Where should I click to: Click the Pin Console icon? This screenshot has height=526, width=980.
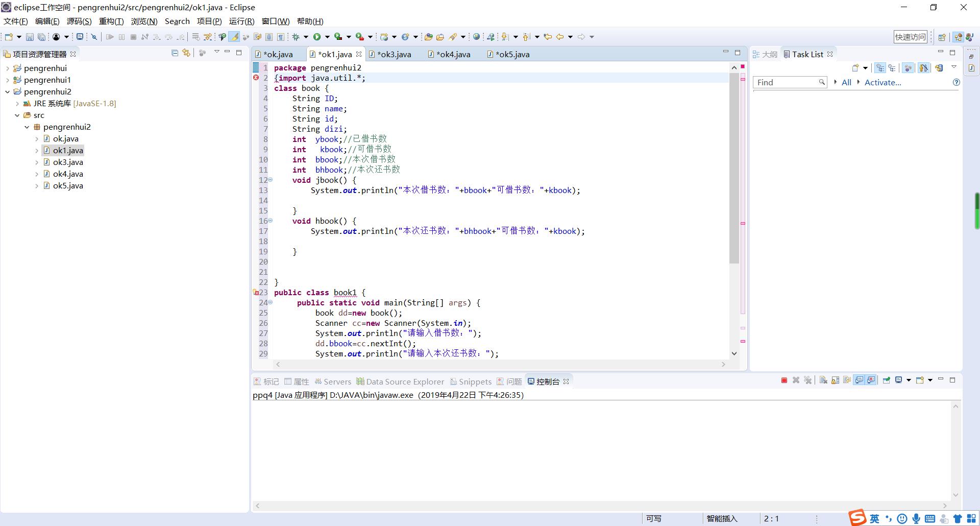(887, 380)
